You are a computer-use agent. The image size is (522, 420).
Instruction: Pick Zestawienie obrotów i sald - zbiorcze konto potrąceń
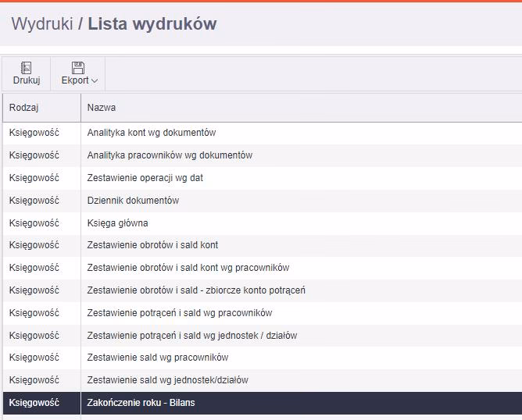pyautogui.click(x=263, y=290)
